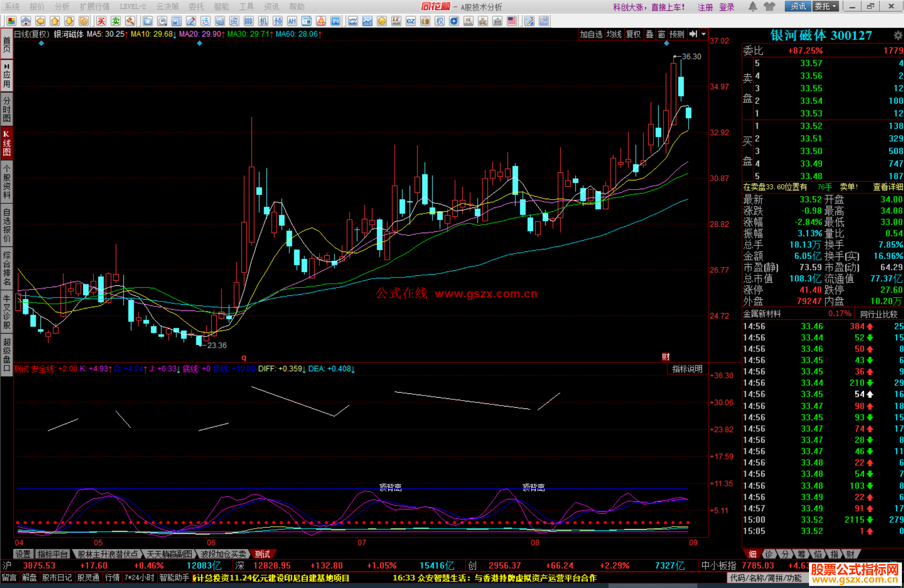
Task: Click the green 卖 (sell) toolbar icon
Action: pyautogui.click(x=116, y=21)
